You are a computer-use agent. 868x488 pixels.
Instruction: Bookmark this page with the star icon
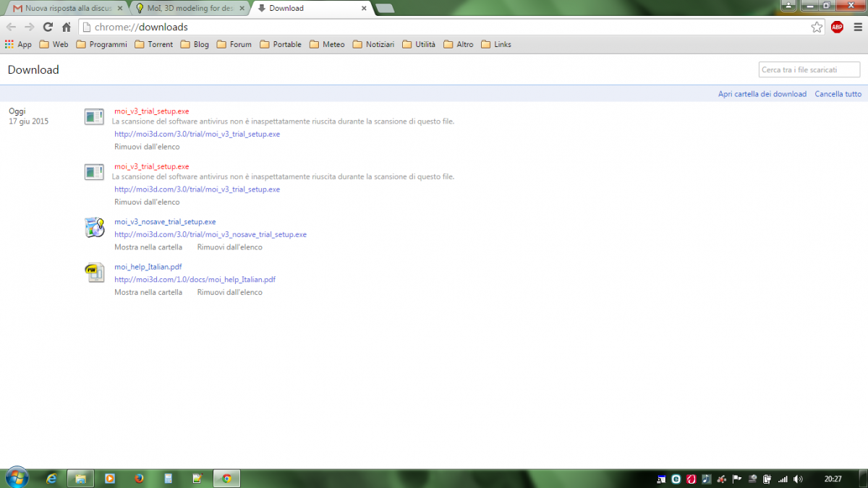coord(817,27)
